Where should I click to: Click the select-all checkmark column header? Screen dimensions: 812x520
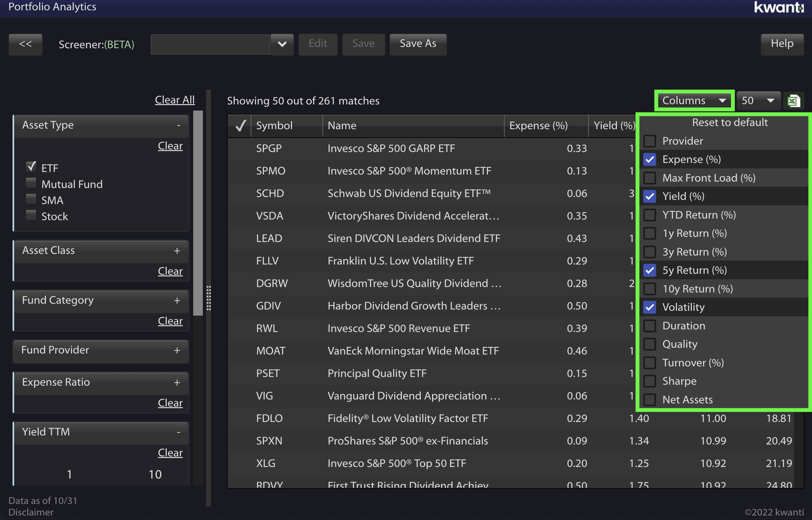[240, 126]
